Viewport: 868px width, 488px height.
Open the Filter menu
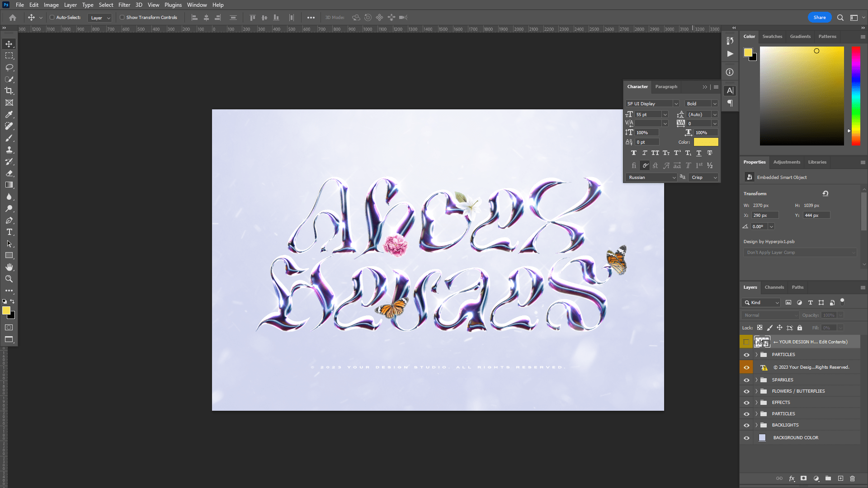(x=124, y=5)
